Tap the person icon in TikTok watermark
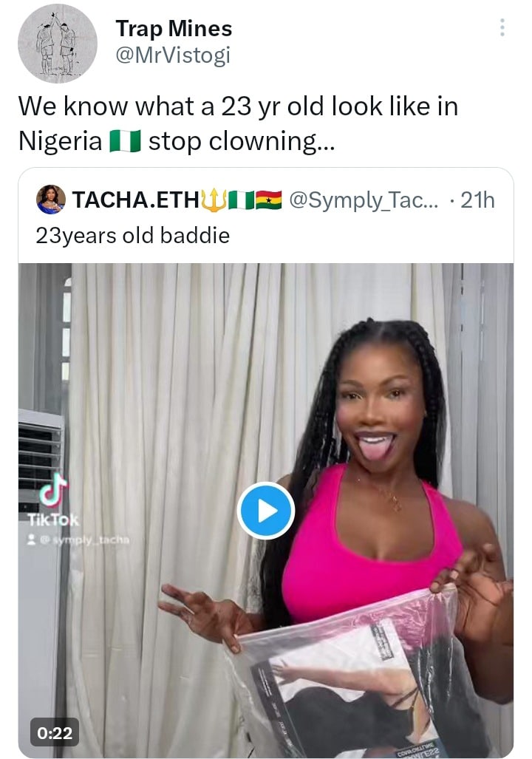 coord(33,540)
